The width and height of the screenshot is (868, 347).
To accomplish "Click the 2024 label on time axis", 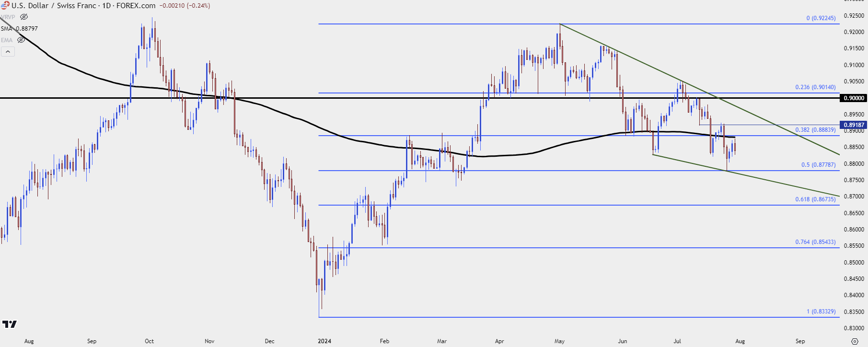I will coord(324,341).
